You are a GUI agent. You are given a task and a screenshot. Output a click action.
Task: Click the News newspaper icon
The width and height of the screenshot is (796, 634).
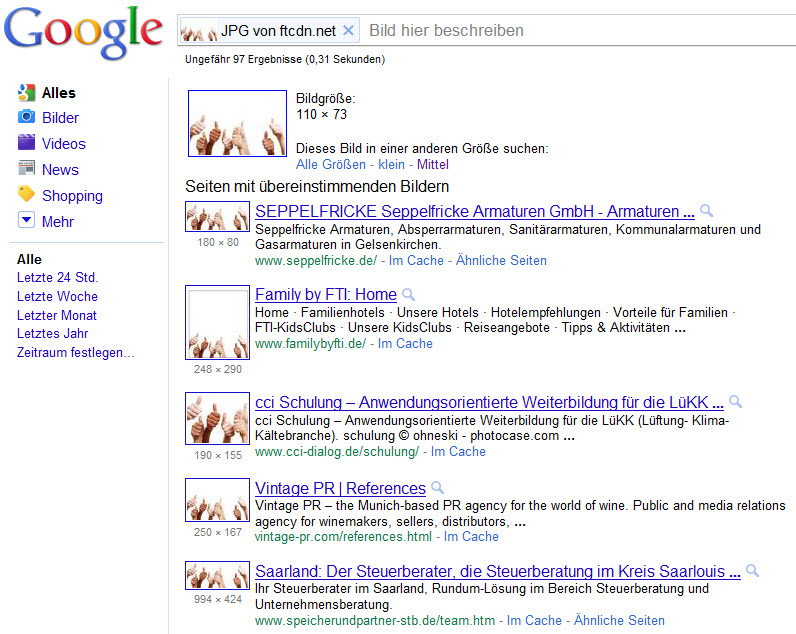(x=26, y=169)
